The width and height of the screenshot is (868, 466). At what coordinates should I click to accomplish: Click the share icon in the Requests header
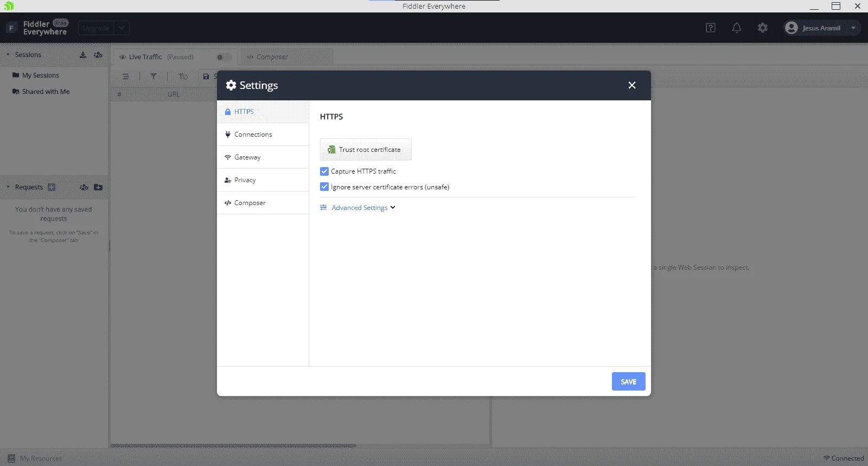(84, 187)
